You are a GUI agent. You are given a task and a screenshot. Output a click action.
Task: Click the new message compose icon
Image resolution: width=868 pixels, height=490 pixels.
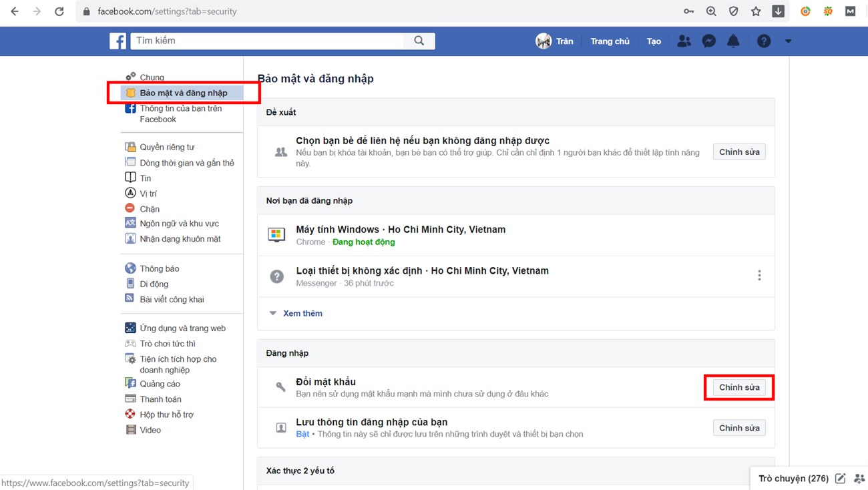841,479
